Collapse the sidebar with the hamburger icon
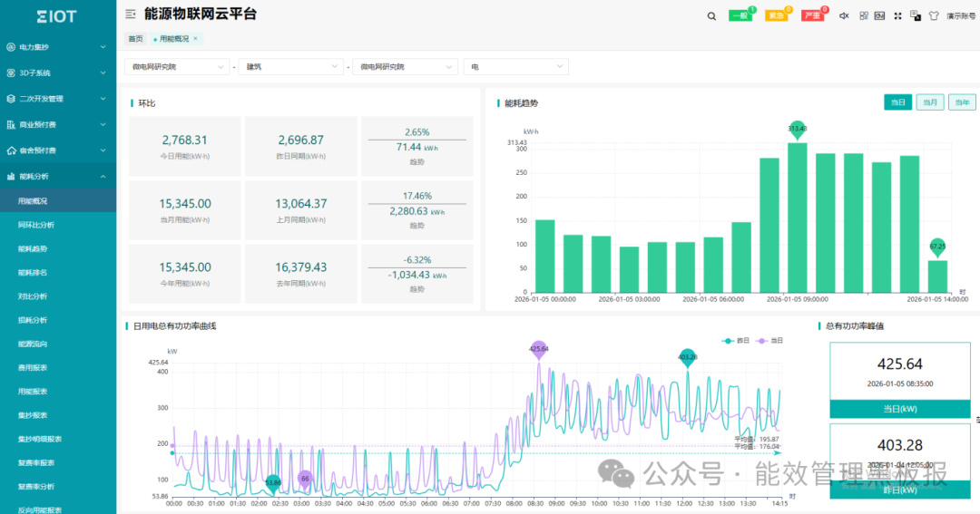The width and height of the screenshot is (980, 514). tap(130, 14)
